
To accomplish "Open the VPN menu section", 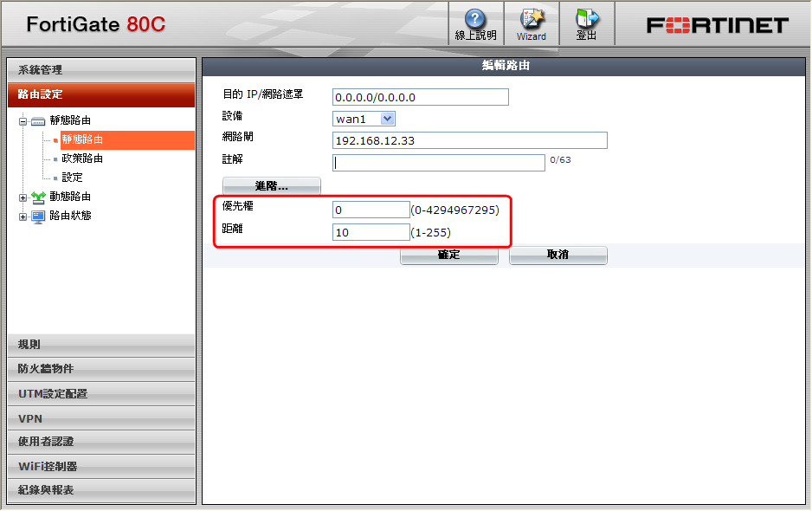I will pyautogui.click(x=101, y=418).
